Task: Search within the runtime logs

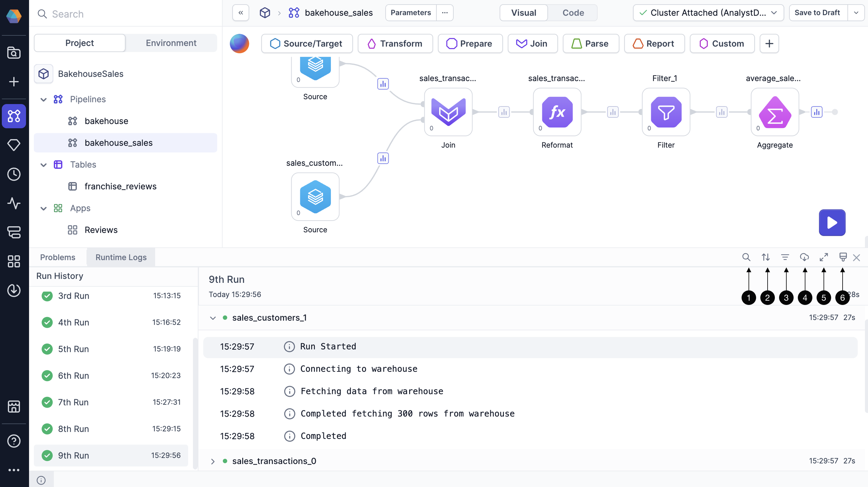Action: 746,257
